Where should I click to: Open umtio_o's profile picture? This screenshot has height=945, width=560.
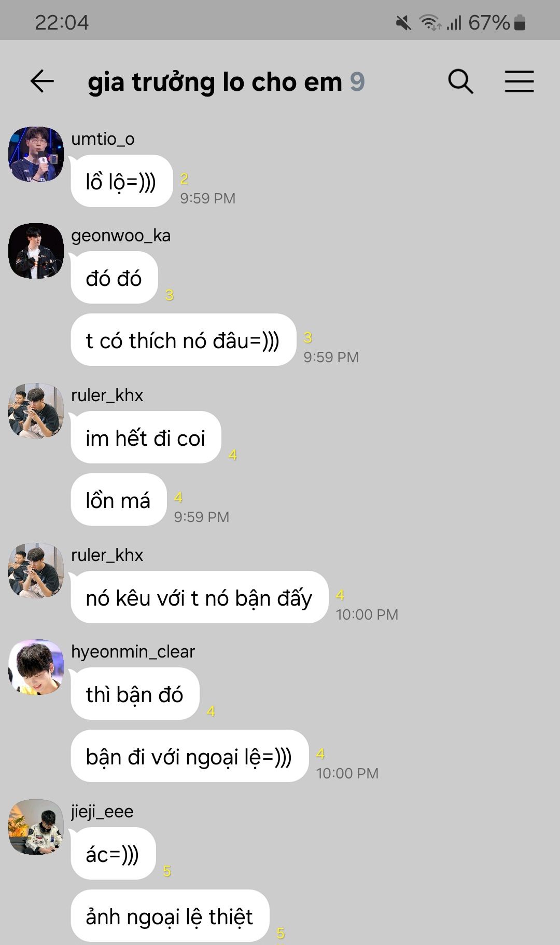(x=36, y=154)
